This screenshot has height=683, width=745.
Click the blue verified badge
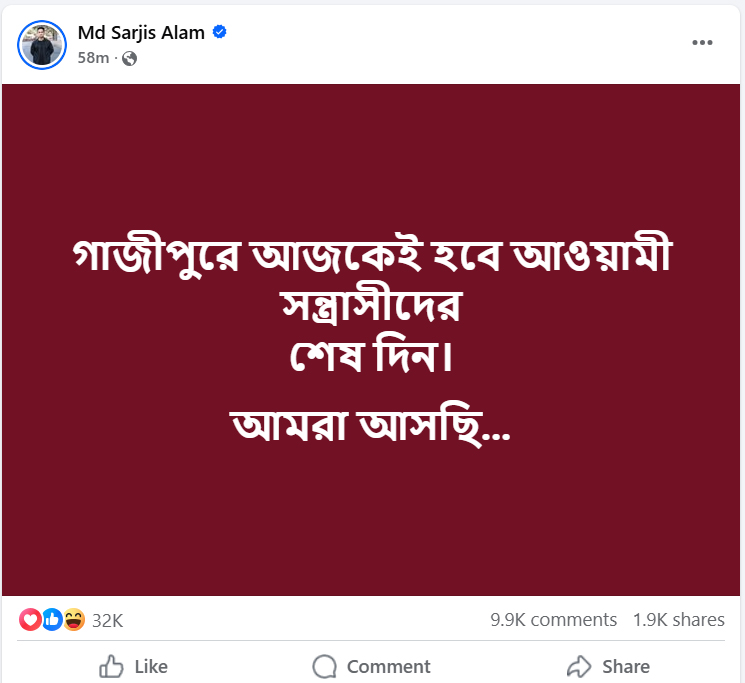point(220,32)
